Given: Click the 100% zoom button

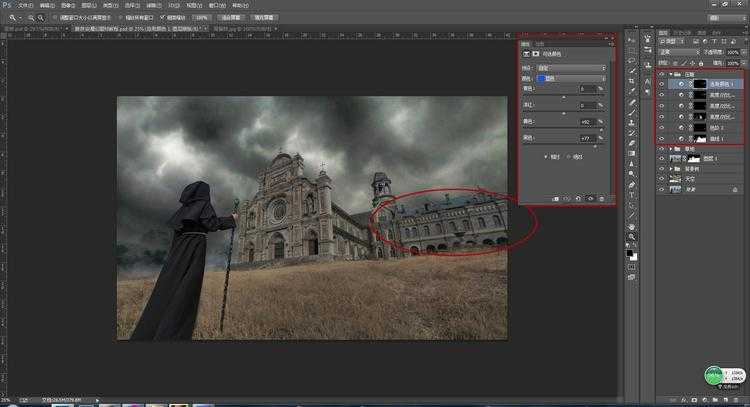Looking at the screenshot, I should 202,18.
